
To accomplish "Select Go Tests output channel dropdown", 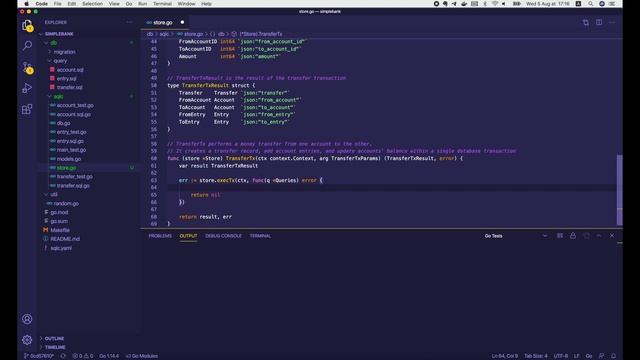I will 516,236.
